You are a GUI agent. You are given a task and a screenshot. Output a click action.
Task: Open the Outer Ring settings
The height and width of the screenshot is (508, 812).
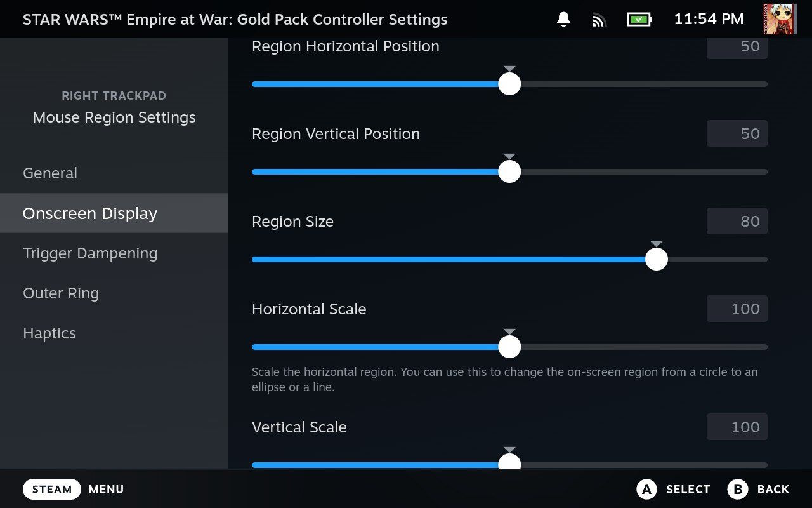[61, 293]
